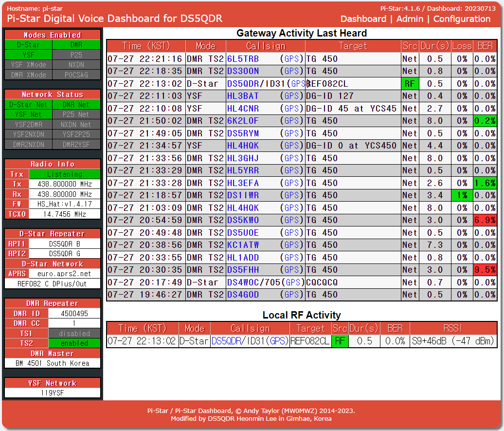The height and width of the screenshot is (431, 504).
Task: Select REF082 C DPlus/Out text
Action: click(53, 283)
